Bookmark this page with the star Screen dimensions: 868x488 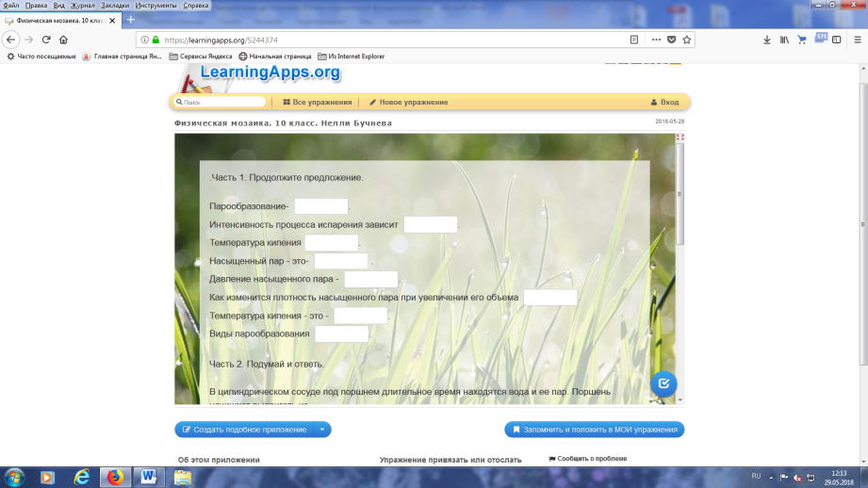pos(687,40)
